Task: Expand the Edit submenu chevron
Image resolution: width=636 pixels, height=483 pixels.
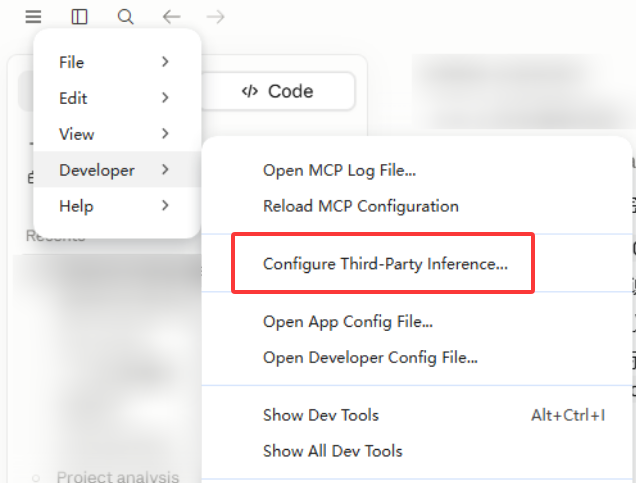Action: pos(165,98)
